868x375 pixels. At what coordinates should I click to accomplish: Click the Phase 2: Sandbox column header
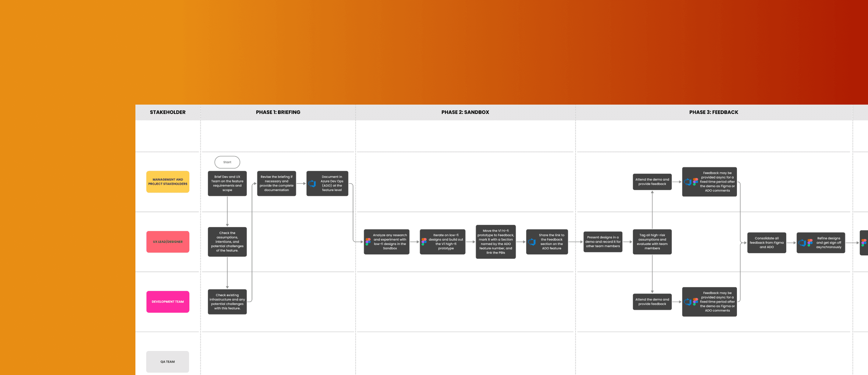[x=465, y=112]
